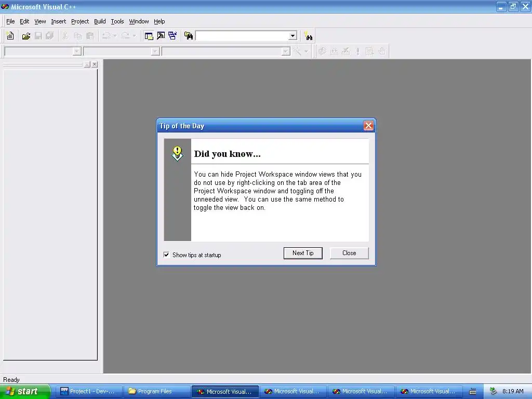Click the Find in Files icon

pos(189,36)
